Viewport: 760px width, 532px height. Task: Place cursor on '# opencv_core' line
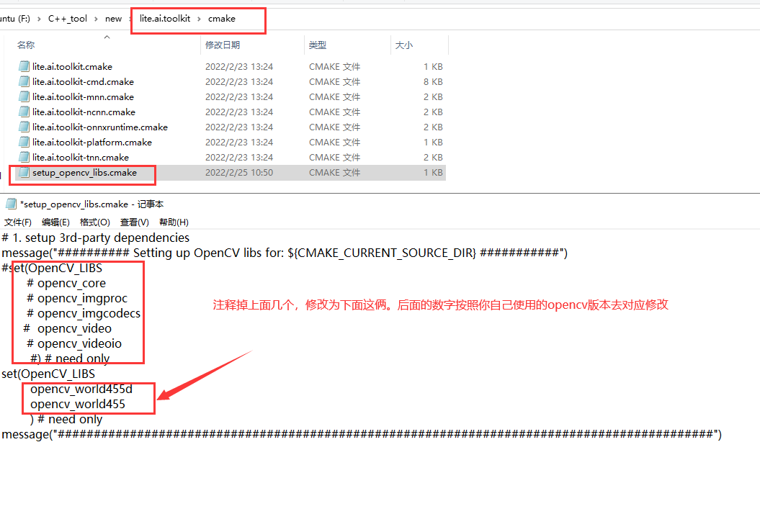point(66,283)
